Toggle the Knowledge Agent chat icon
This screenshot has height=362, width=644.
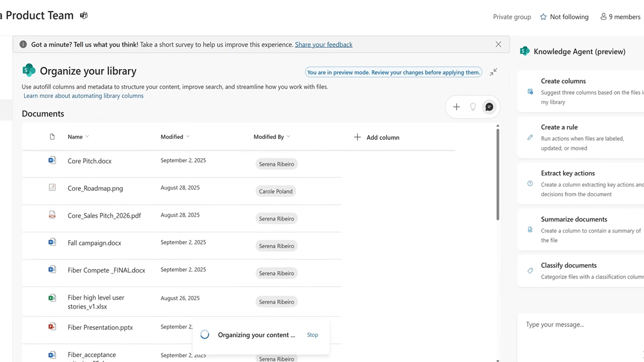coord(489,107)
